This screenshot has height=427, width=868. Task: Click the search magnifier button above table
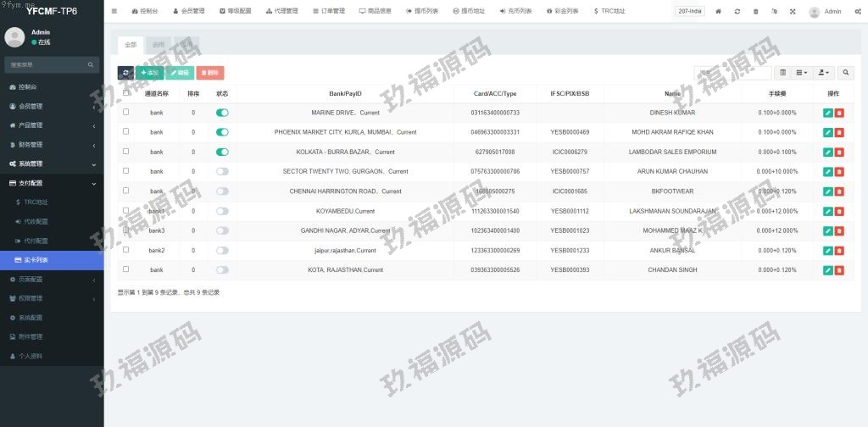pos(847,73)
